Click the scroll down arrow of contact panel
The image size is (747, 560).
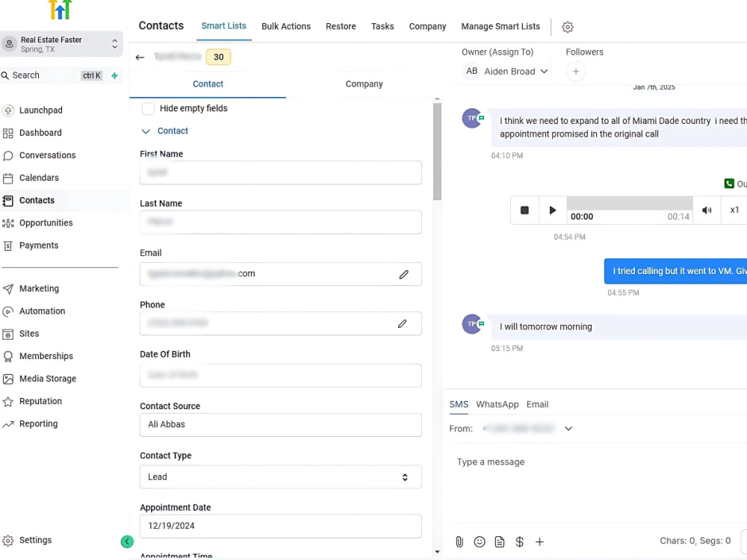click(437, 552)
